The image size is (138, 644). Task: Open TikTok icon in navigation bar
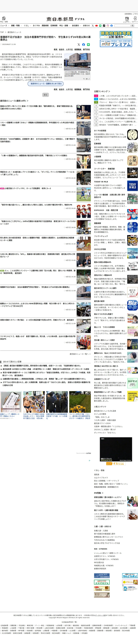[x=104, y=26]
